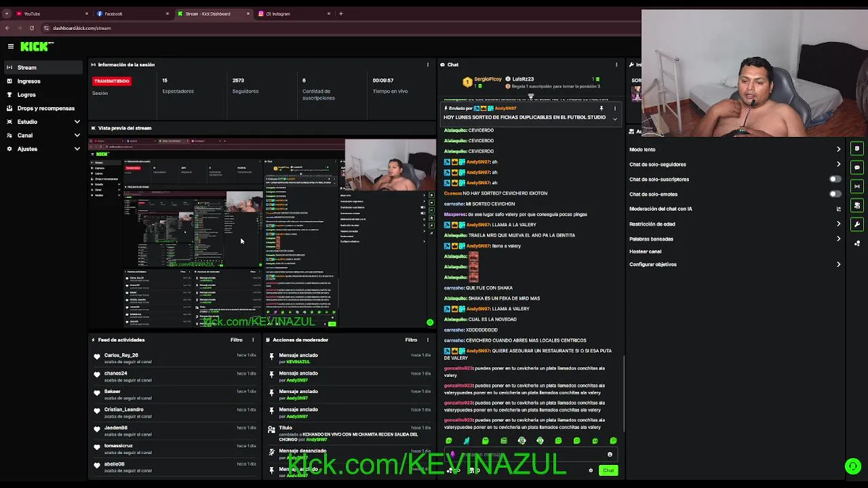Select the teal emote in chat bar
This screenshot has height=488, width=868.
[x=467, y=441]
